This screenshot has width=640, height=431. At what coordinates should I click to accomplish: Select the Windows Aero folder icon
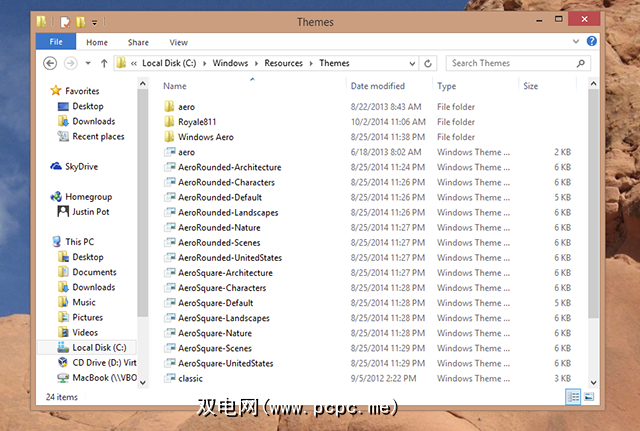click(x=169, y=137)
